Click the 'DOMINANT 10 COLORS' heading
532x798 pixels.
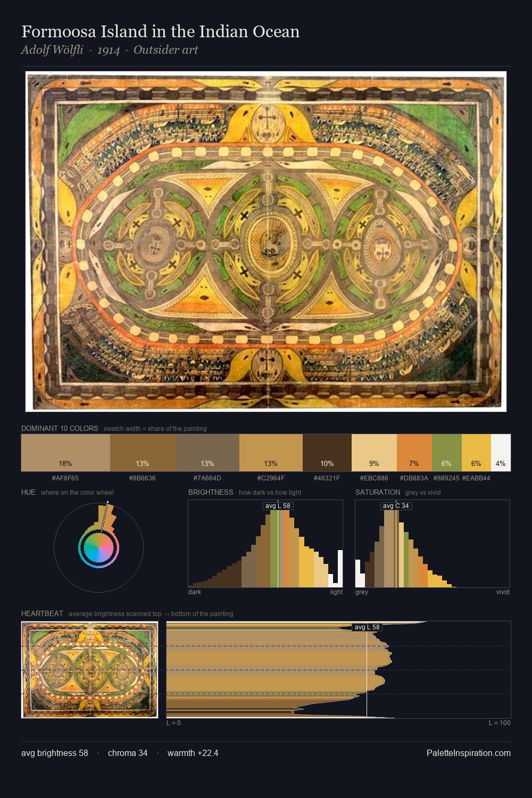click(x=60, y=428)
